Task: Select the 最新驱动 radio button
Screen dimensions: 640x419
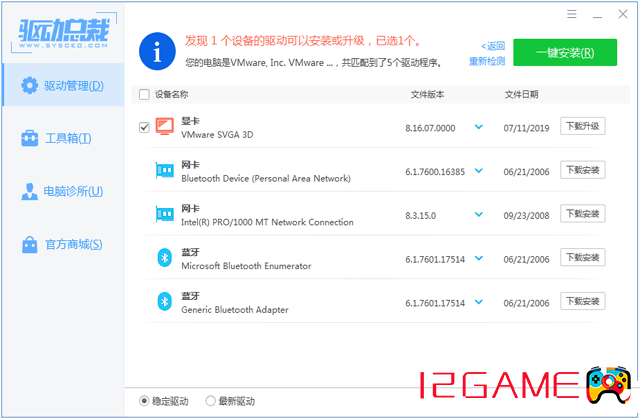Action: tap(210, 401)
